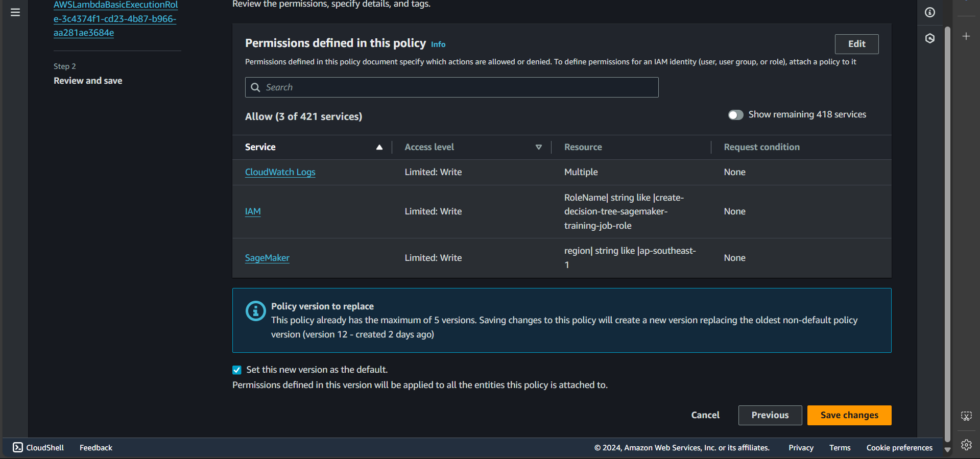
Task: Click the CloudShell terminal icon
Action: [18, 447]
